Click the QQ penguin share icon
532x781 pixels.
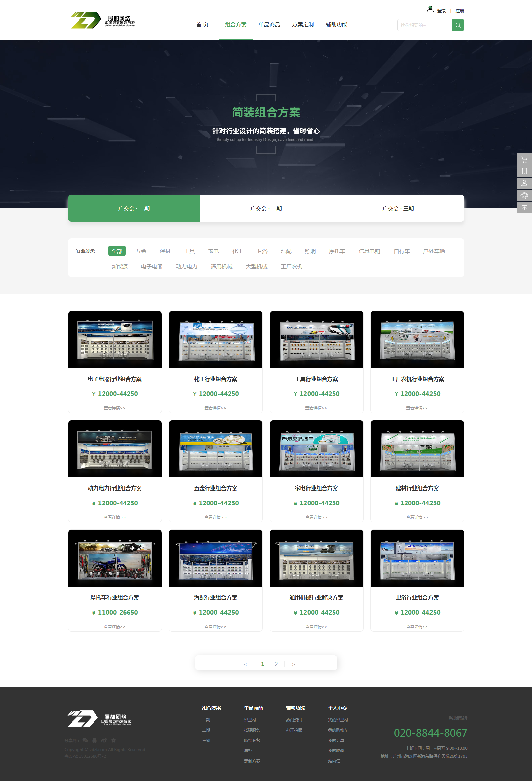tap(95, 740)
